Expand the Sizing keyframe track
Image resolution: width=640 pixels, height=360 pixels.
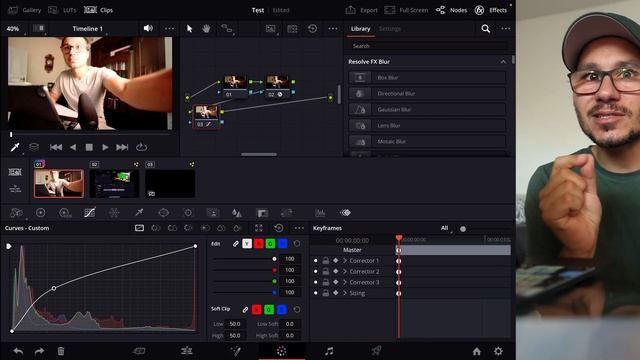(345, 293)
